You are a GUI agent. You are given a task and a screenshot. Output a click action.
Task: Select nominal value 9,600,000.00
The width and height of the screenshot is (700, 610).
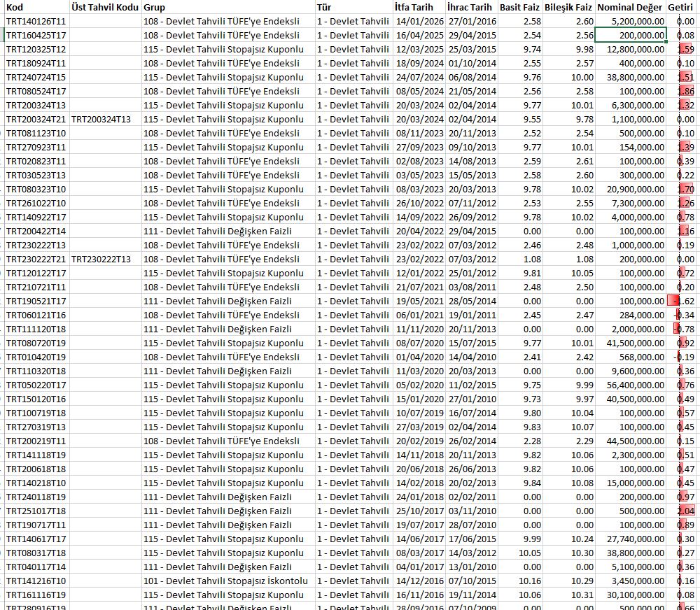coord(631,371)
